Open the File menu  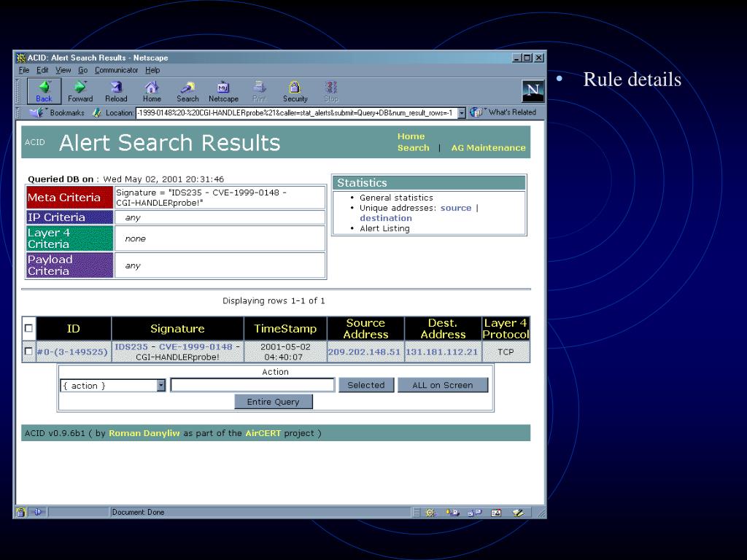(24, 71)
